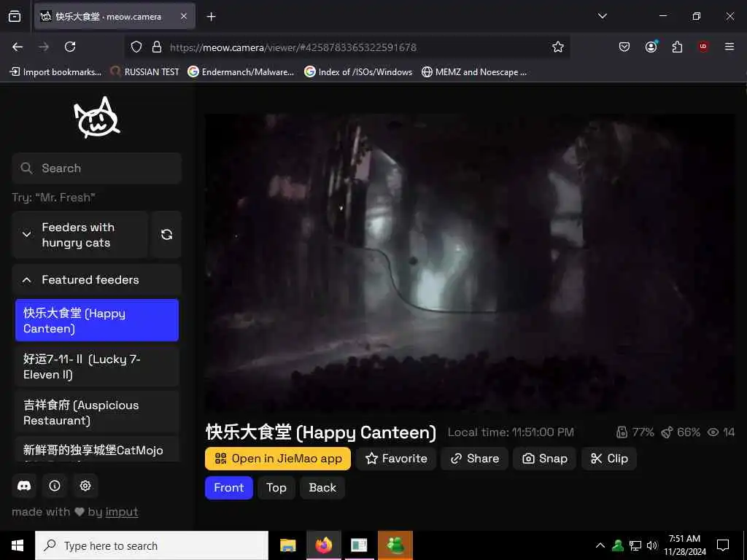Open the Firefox View icon
This screenshot has height=560, width=747.
click(x=15, y=16)
